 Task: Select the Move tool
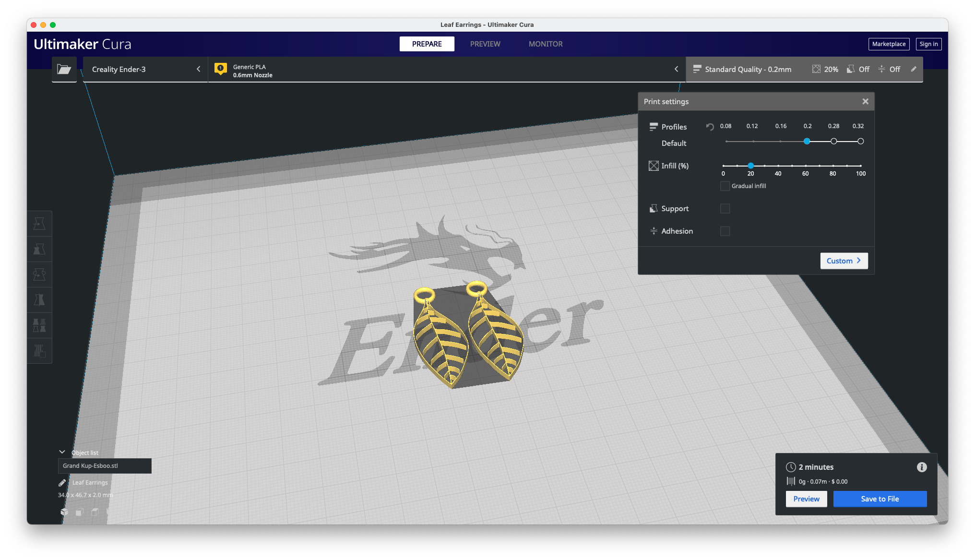40,223
